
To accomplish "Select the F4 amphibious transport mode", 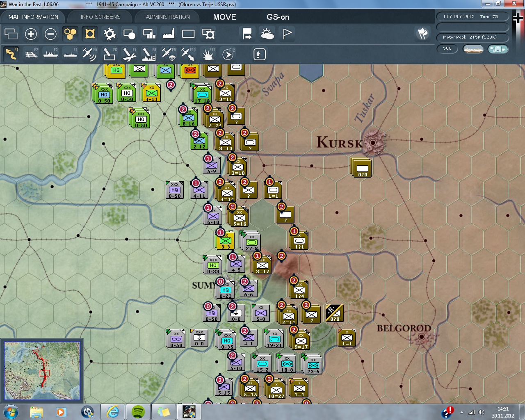I will pos(70,54).
